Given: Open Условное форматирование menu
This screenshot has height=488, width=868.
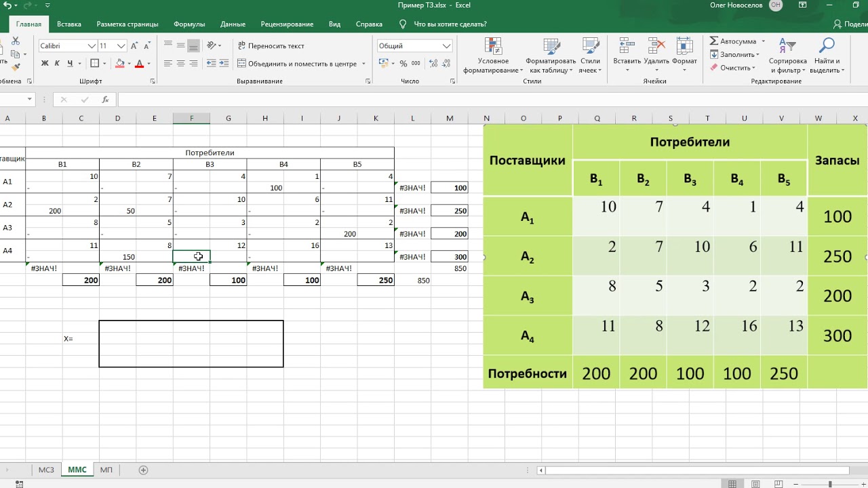Looking at the screenshot, I should pyautogui.click(x=493, y=56).
